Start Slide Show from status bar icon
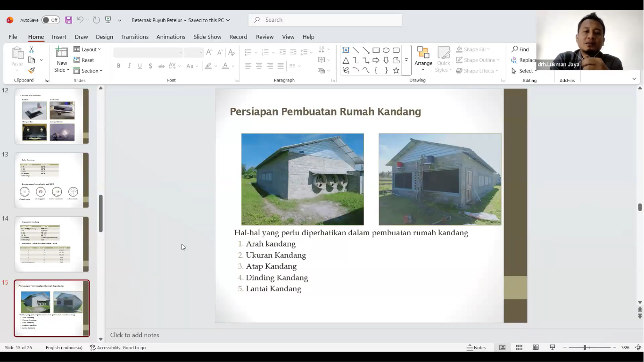The image size is (644, 362). coord(552,347)
